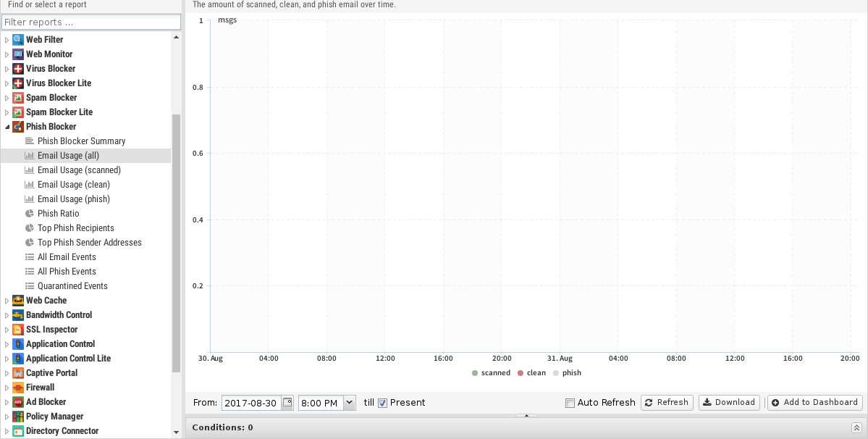Viewport: 868px width, 439px height.
Task: Click the Download button
Action: pos(729,403)
